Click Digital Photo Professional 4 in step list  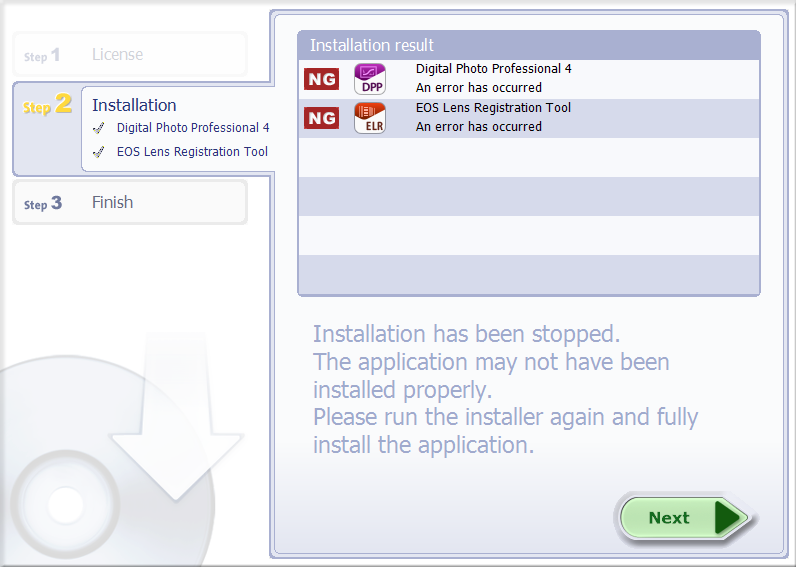(193, 128)
